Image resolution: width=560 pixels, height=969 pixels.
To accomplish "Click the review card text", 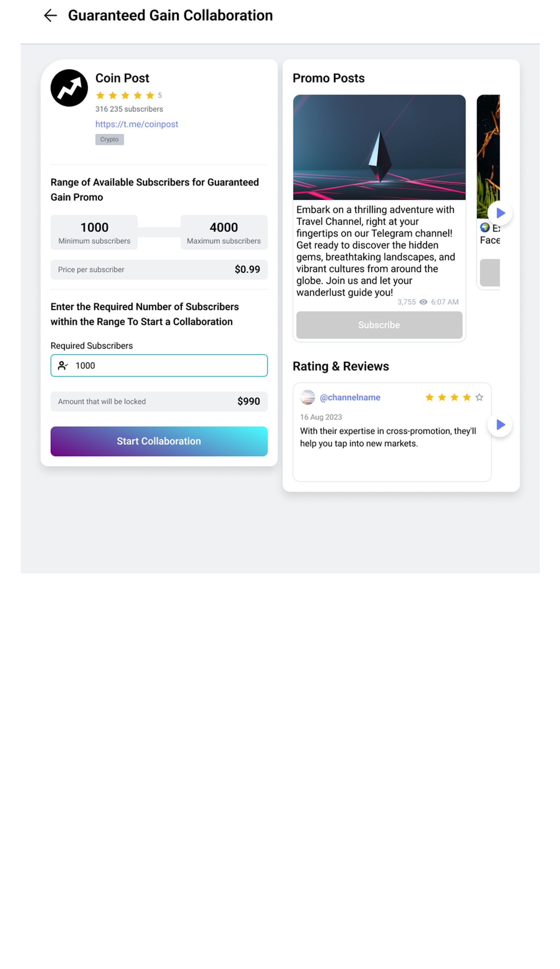I will pyautogui.click(x=388, y=437).
